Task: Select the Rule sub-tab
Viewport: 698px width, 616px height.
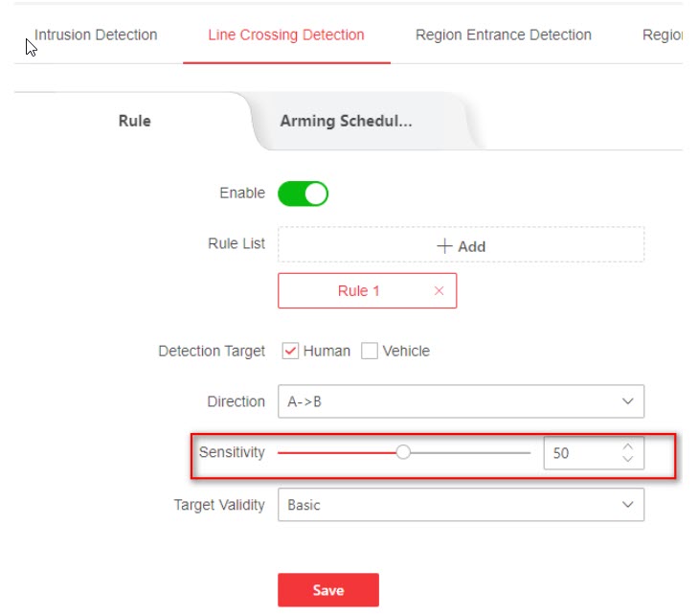Action: click(134, 122)
